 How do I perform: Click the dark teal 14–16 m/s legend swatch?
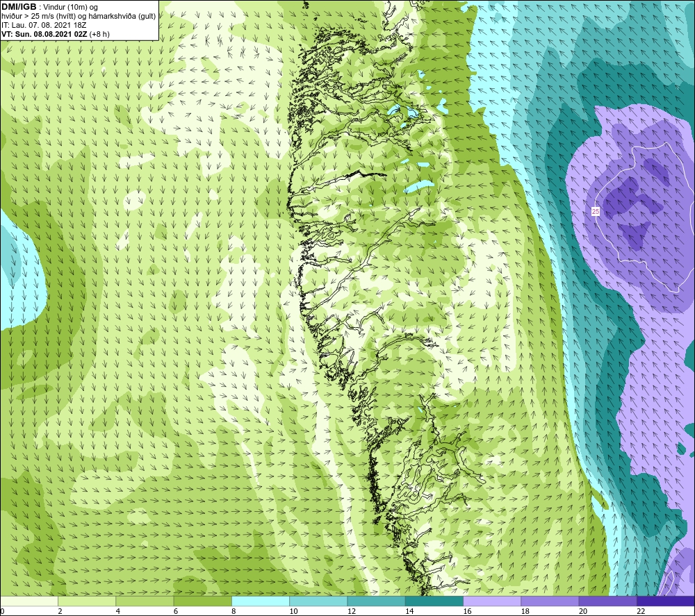click(x=434, y=601)
